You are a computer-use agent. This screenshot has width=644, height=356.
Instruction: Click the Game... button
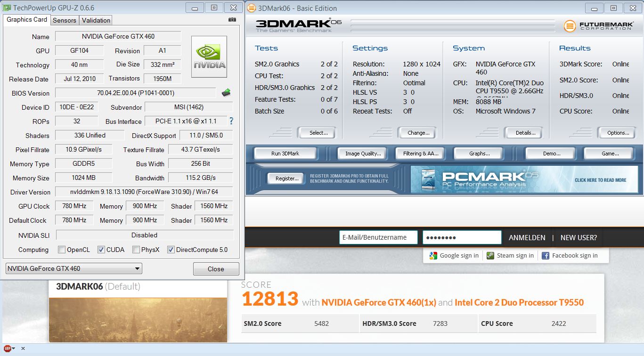tap(610, 154)
